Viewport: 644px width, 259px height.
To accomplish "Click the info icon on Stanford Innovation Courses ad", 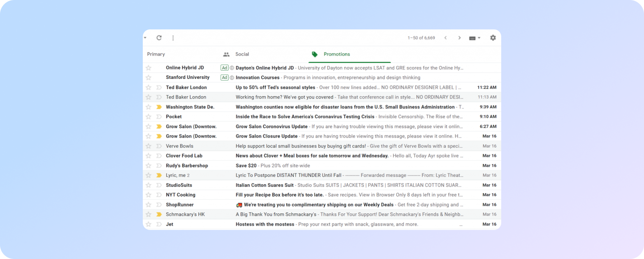I will coord(232,77).
